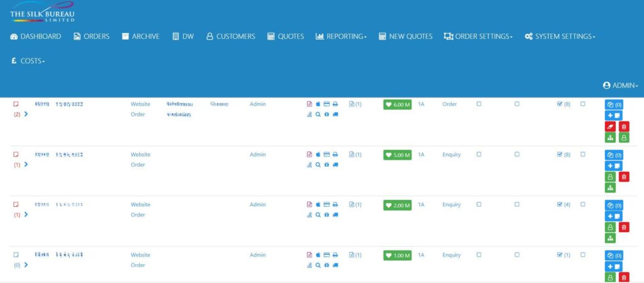This screenshot has width=644, height=283.
Task: Click copy (0) button in 2.00 M row
Action: 614,206
